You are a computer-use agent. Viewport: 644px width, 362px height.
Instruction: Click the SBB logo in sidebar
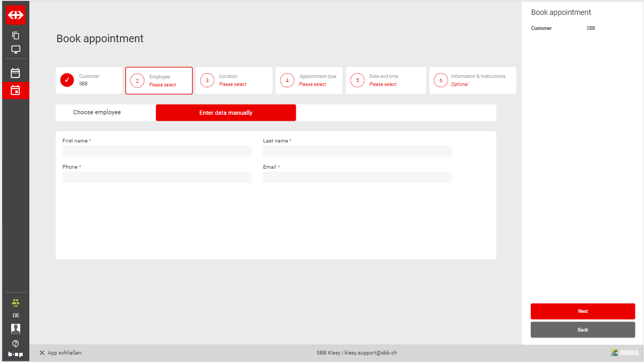(x=15, y=15)
